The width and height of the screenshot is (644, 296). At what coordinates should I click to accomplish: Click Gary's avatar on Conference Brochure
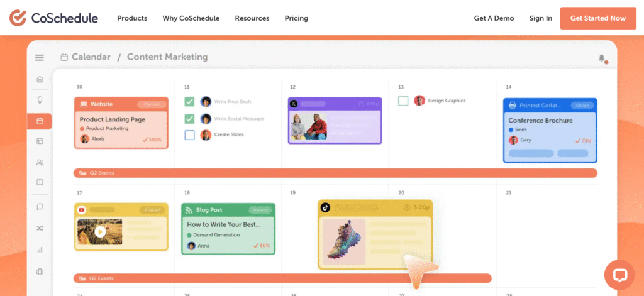[513, 140]
